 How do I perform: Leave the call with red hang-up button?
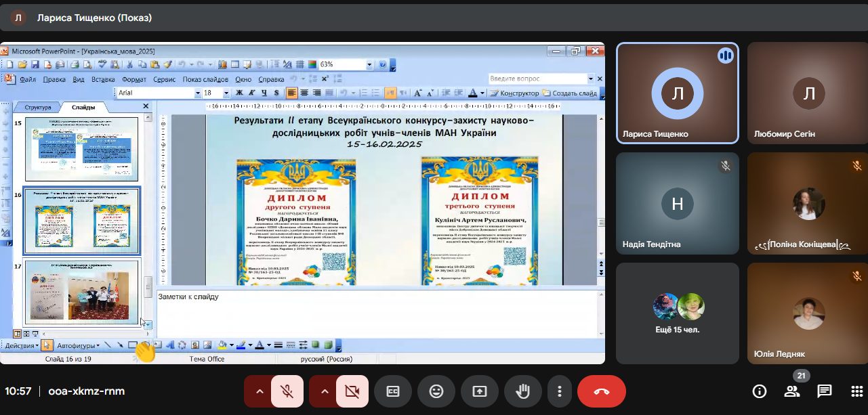601,391
